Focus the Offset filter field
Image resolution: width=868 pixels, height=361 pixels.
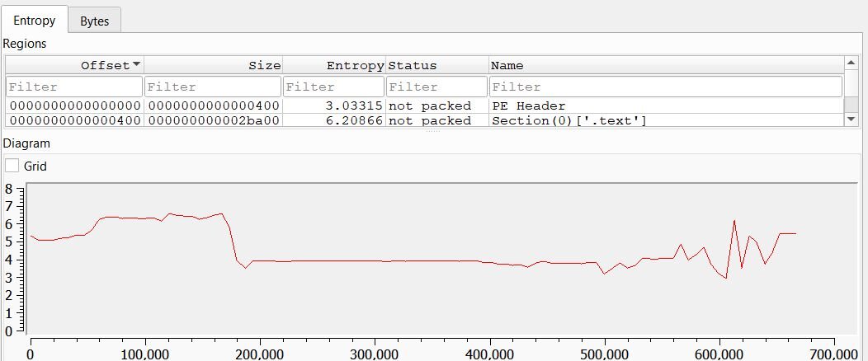74,87
